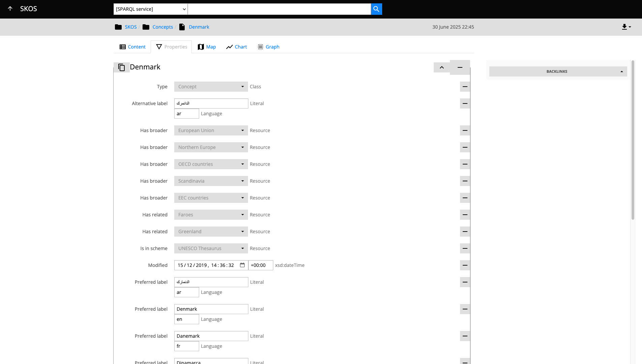Open the SPARQL service dropdown
642x364 pixels.
pyautogui.click(x=151, y=9)
